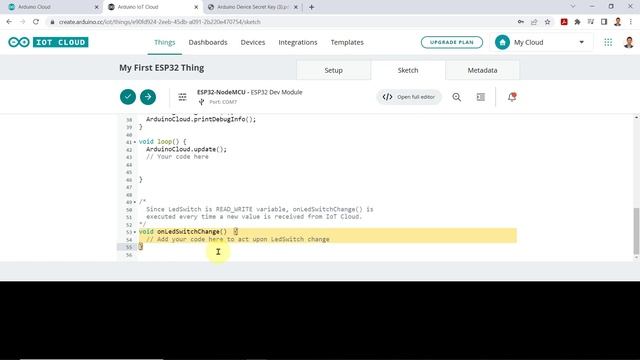Click the Arduino IoT Cloud logo
Screen dimensions: 640x360
tap(48, 42)
